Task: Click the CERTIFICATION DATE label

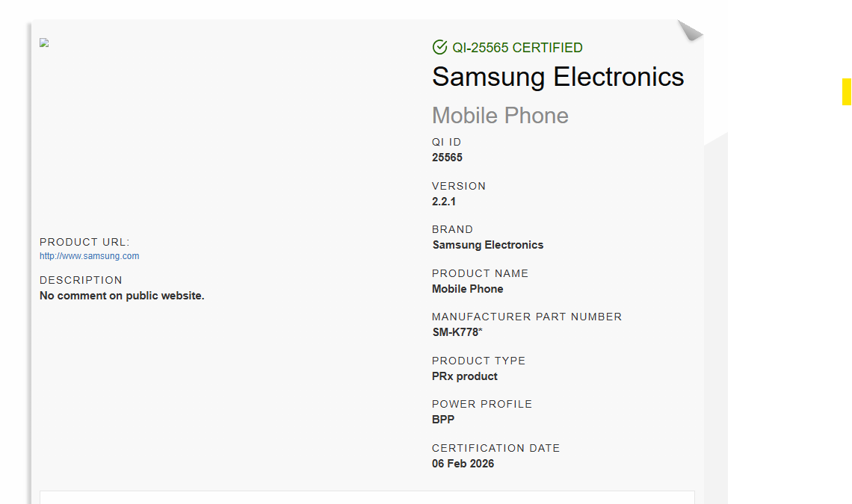Action: pos(496,448)
